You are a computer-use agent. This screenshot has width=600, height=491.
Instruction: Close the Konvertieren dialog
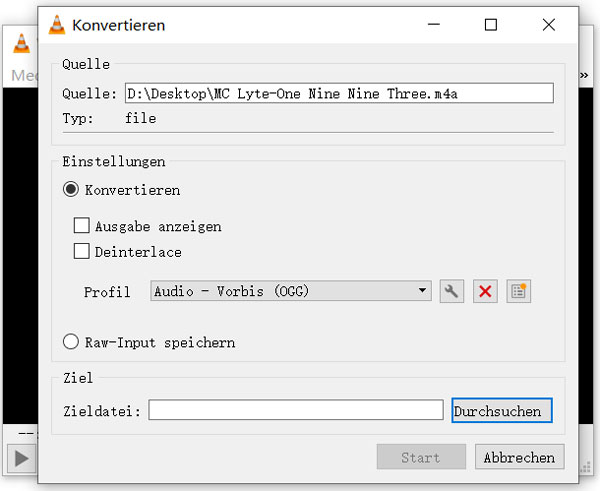[x=548, y=25]
